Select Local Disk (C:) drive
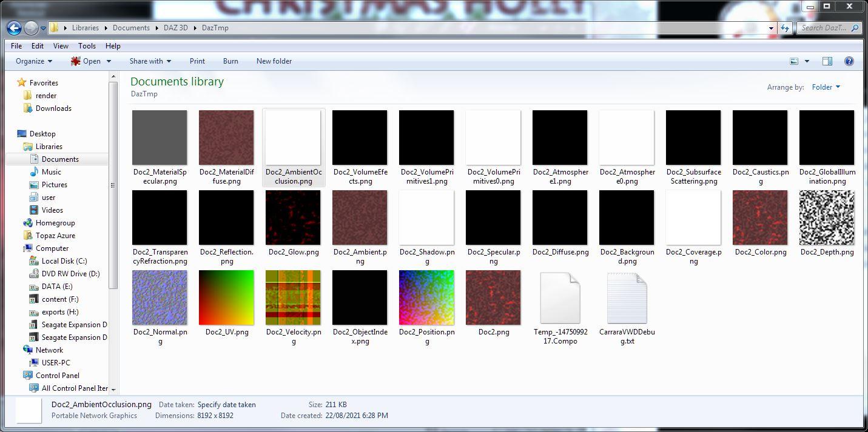The height and width of the screenshot is (432, 868). tap(64, 261)
